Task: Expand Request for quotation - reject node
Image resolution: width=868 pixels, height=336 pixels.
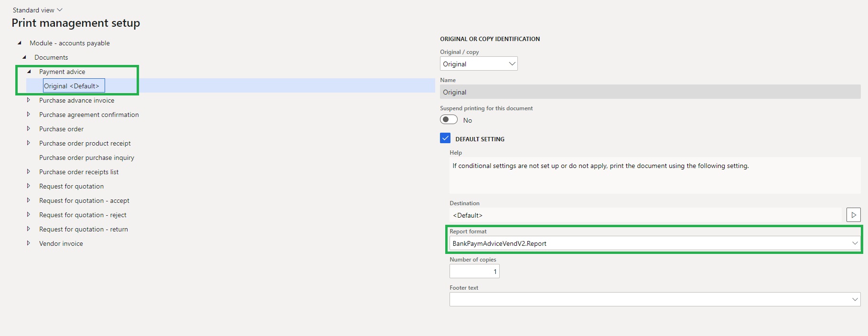Action: [x=29, y=215]
